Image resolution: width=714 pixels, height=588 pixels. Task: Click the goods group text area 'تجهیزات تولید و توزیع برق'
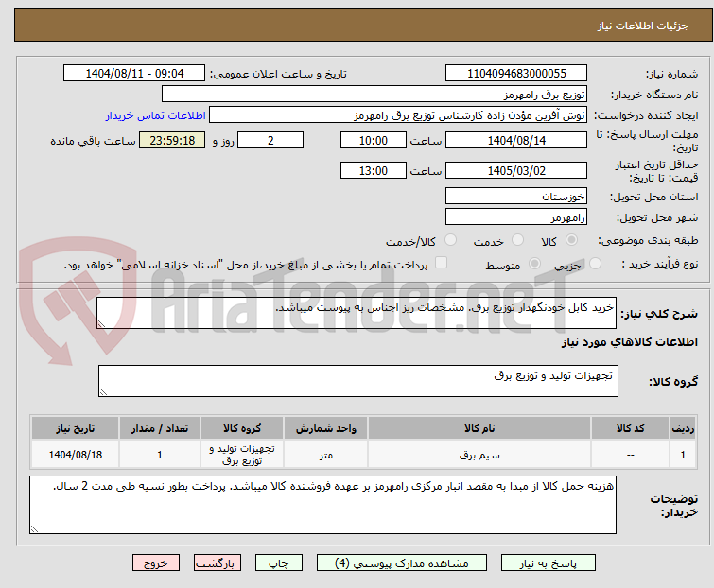358,381
